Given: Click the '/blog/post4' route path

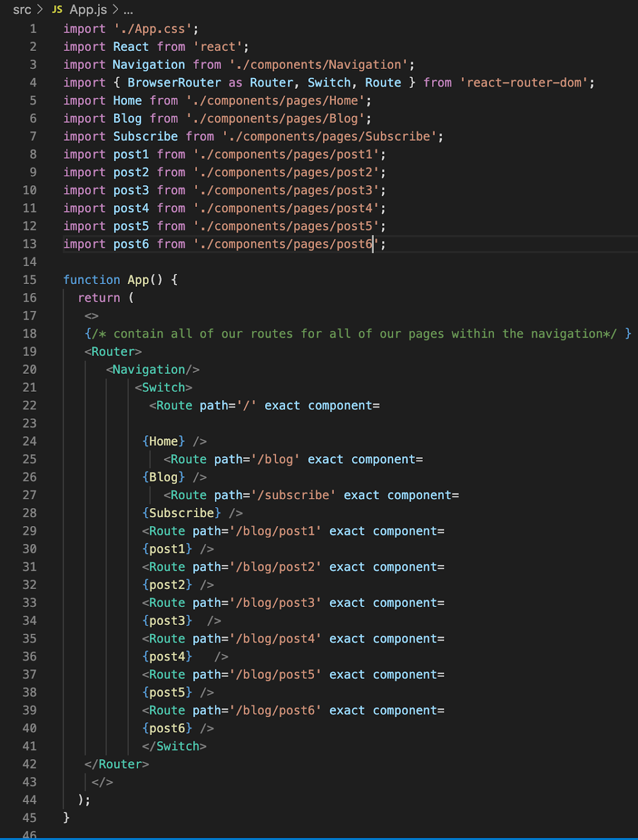Looking at the screenshot, I should point(275,639).
